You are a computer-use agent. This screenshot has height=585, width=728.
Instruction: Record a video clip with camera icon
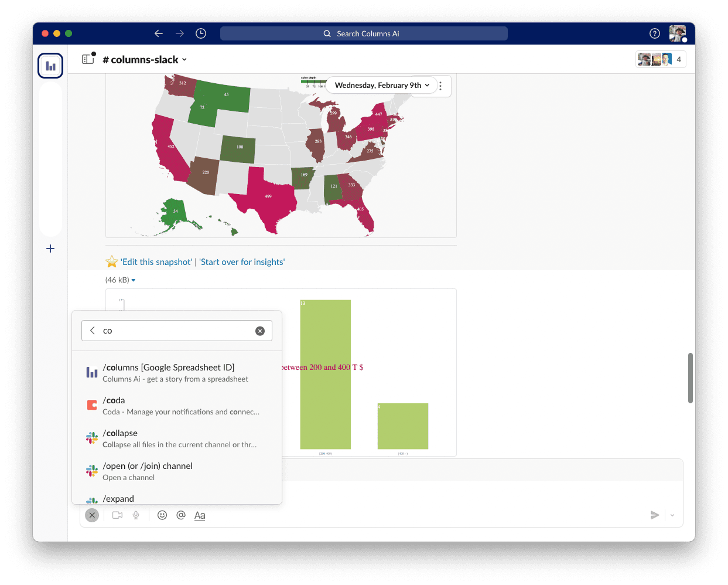tap(117, 515)
